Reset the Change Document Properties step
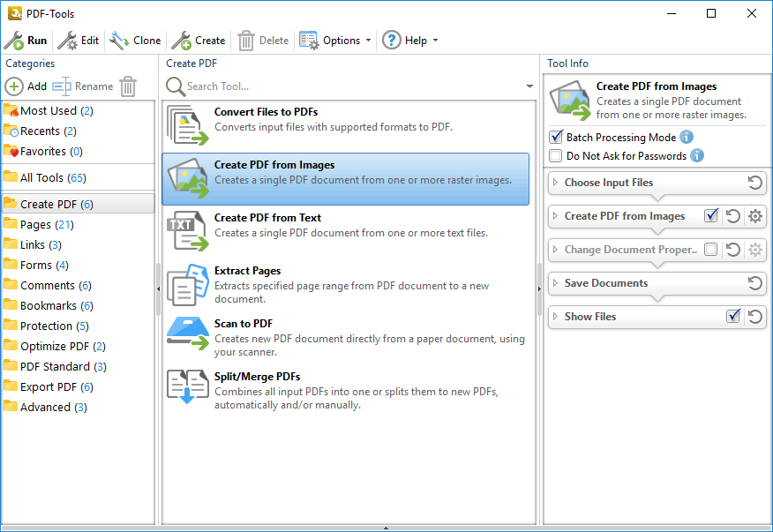 pyautogui.click(x=733, y=250)
